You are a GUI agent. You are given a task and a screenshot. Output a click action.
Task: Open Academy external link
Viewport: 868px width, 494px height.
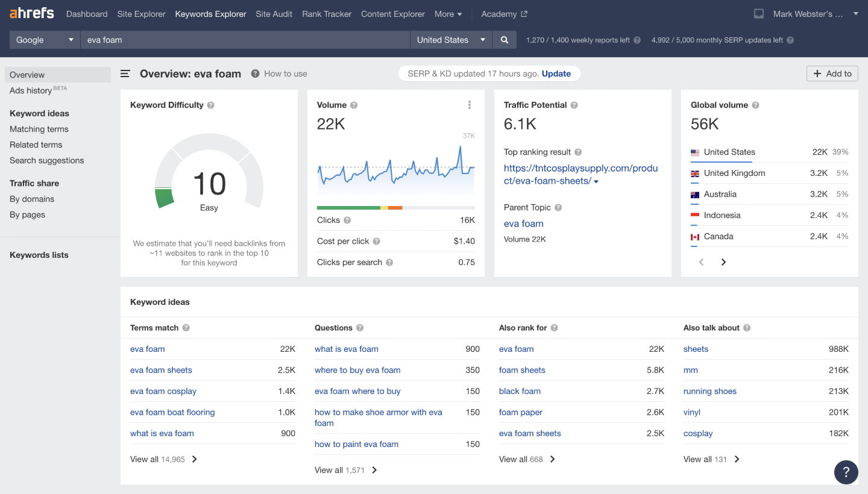[504, 14]
